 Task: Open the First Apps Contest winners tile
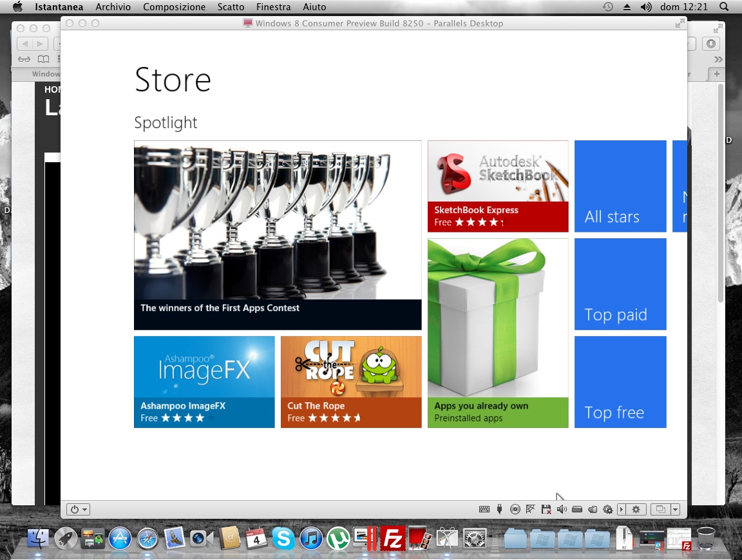tap(278, 235)
